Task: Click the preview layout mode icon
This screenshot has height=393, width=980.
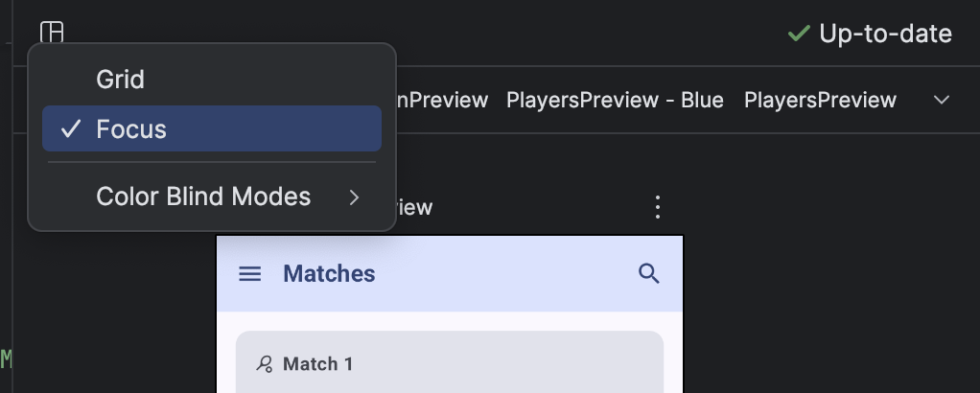Action: [x=52, y=33]
